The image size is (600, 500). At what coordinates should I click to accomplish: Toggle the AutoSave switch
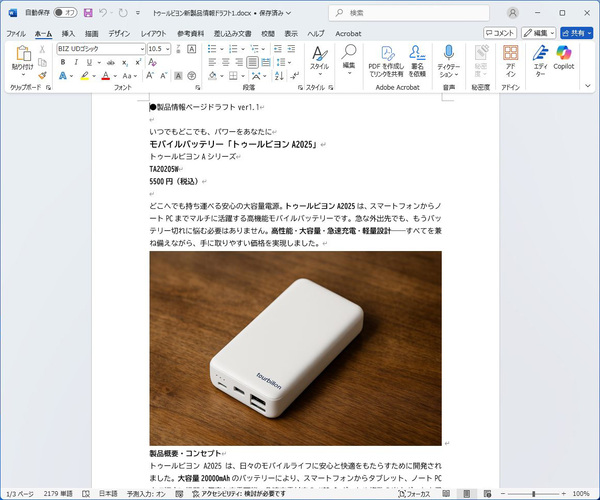(x=66, y=13)
